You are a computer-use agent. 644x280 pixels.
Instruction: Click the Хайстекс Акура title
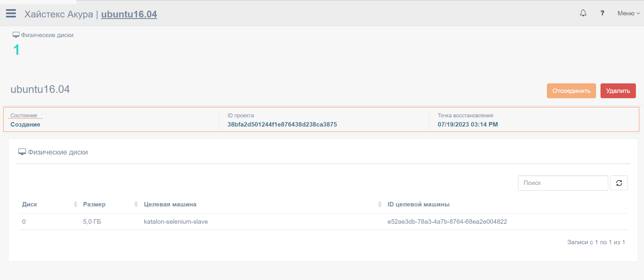[x=59, y=14]
